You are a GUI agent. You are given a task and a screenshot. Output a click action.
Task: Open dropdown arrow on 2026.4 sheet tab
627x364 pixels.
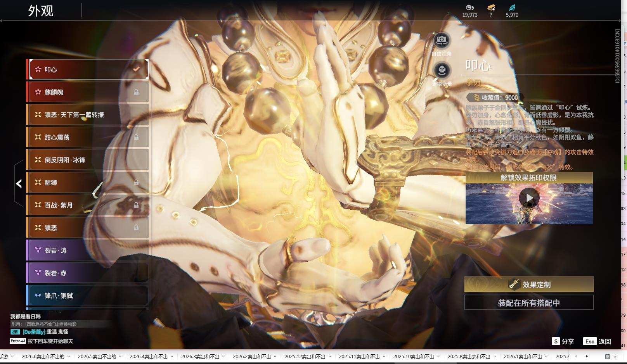(172, 357)
